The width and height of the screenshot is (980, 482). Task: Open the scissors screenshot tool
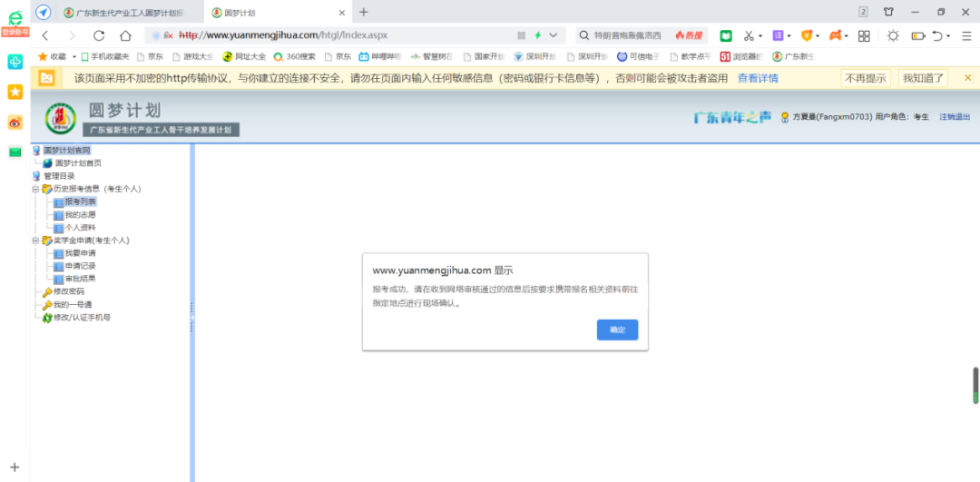(749, 35)
